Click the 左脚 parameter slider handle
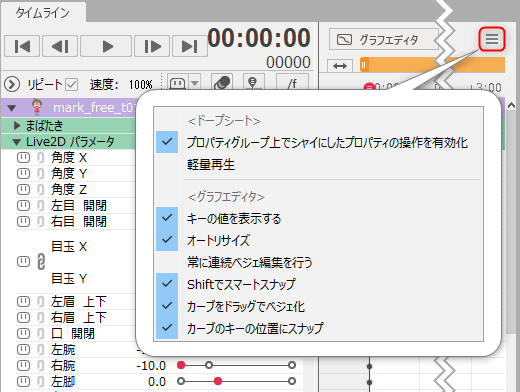This screenshot has height=392, width=520. tap(218, 381)
